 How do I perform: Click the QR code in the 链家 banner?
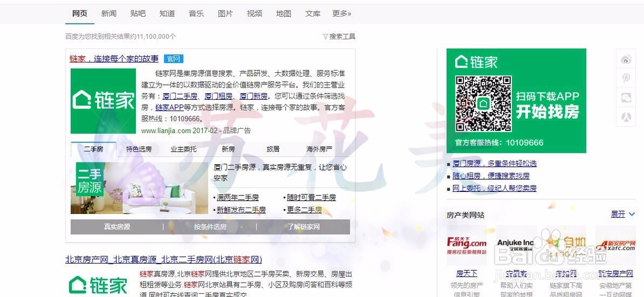[x=484, y=104]
